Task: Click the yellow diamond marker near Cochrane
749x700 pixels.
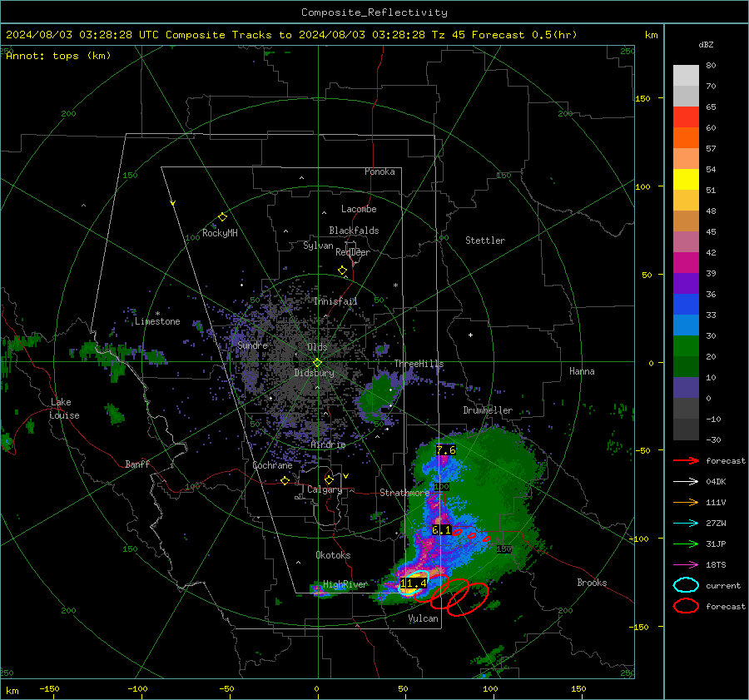Action: (285, 480)
